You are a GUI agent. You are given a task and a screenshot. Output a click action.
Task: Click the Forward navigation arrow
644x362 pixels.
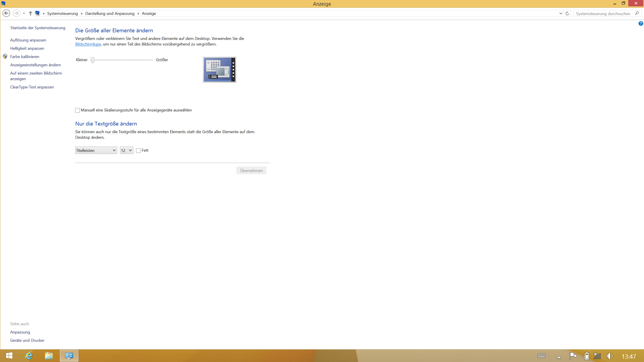(16, 13)
